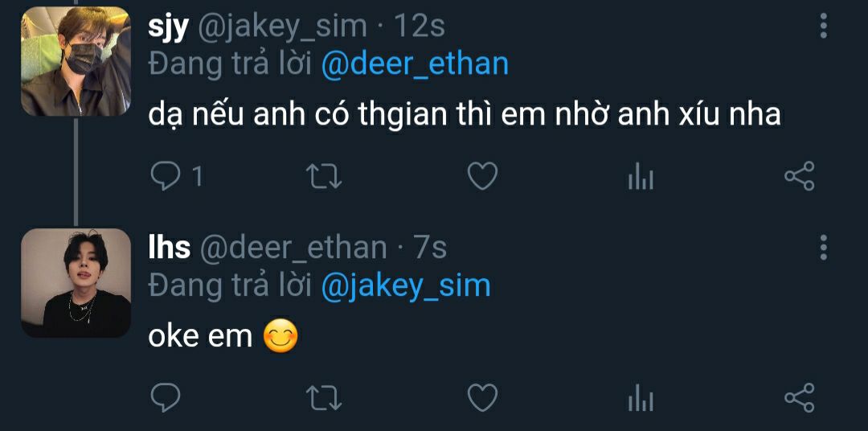
Task: Retweet the 'oke em' tweet
Action: click(325, 398)
